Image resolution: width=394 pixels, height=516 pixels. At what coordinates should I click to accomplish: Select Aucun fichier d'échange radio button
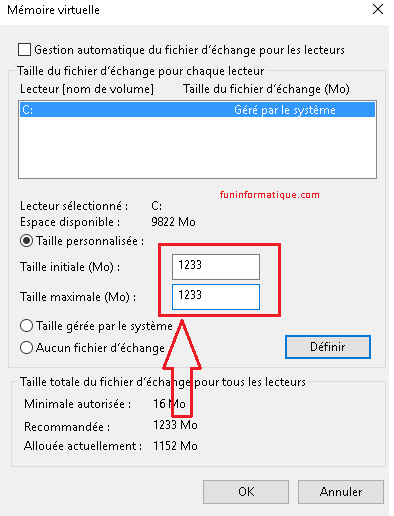coord(26,348)
